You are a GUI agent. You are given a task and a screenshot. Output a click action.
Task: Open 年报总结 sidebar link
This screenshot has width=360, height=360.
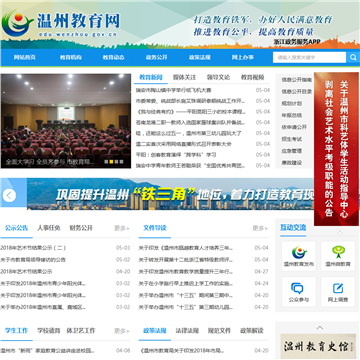(x=292, y=115)
